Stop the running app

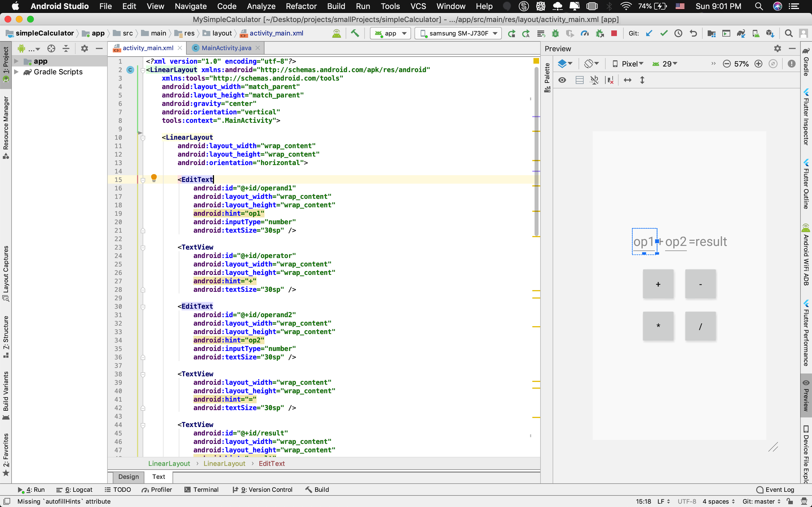coord(615,34)
